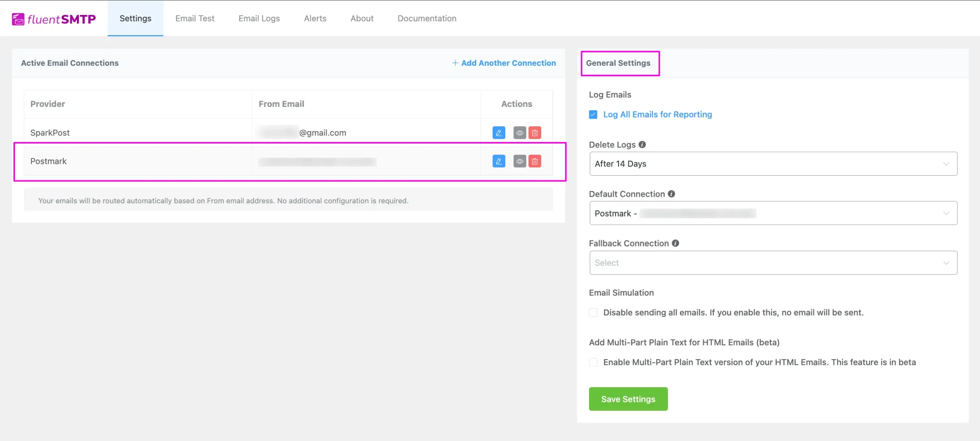The image size is (980, 441).
Task: Select the Postmark provider cell
Action: (138, 161)
